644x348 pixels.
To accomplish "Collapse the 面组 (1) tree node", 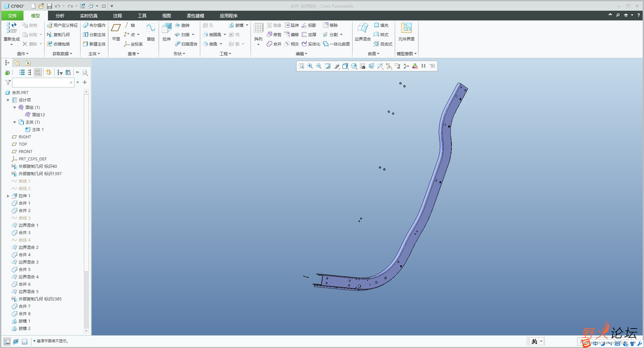I will coord(15,108).
